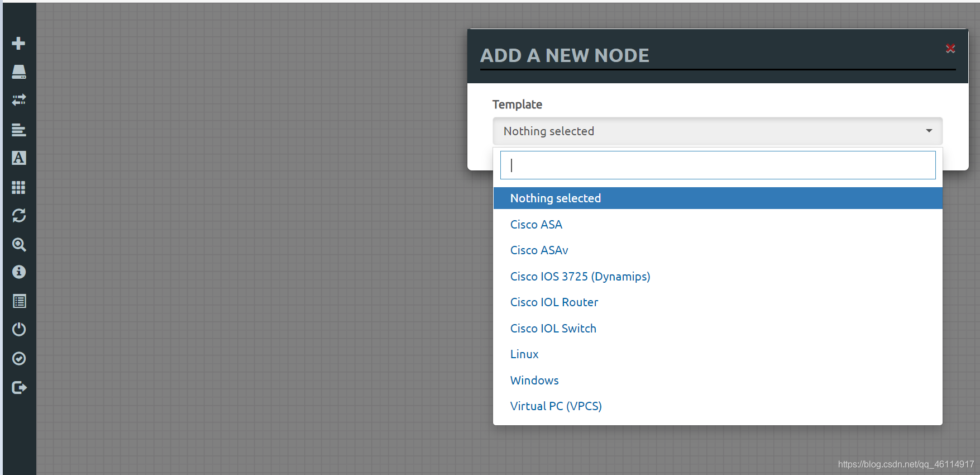Screen dimensions: 980x475
Task: Click the grid More actions icon
Action: pos(18,187)
